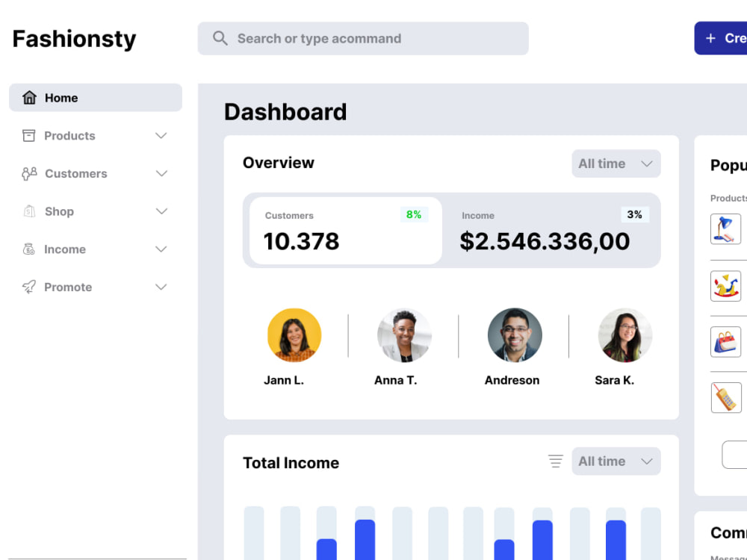Click the Sara K. name label
This screenshot has width=747, height=560.
pyautogui.click(x=615, y=380)
